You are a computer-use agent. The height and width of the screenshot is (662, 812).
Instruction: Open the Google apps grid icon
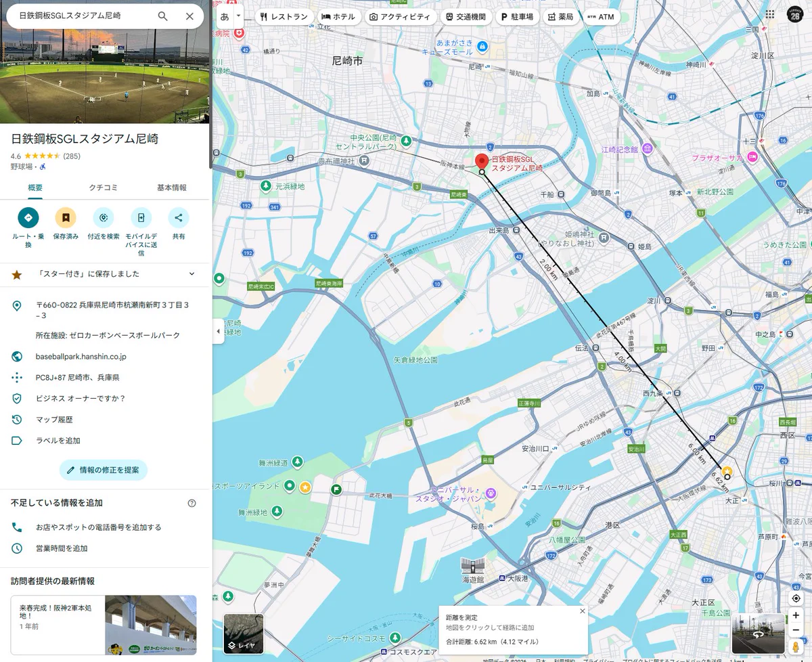click(x=770, y=14)
